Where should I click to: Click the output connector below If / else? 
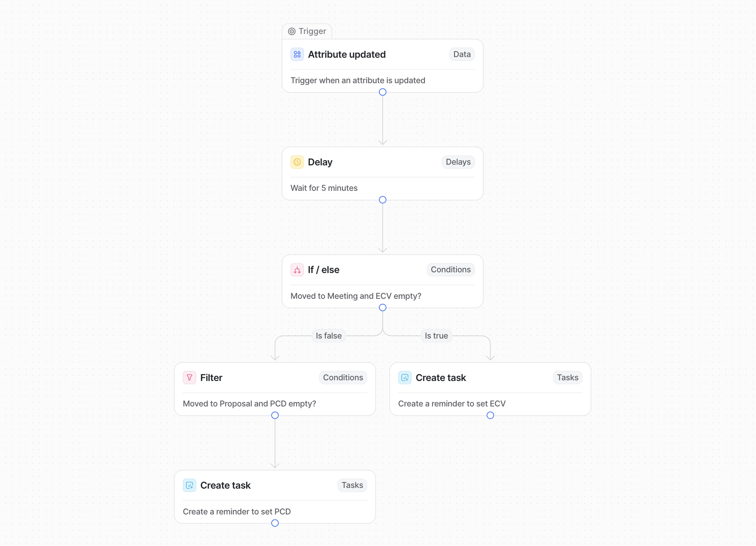point(383,308)
